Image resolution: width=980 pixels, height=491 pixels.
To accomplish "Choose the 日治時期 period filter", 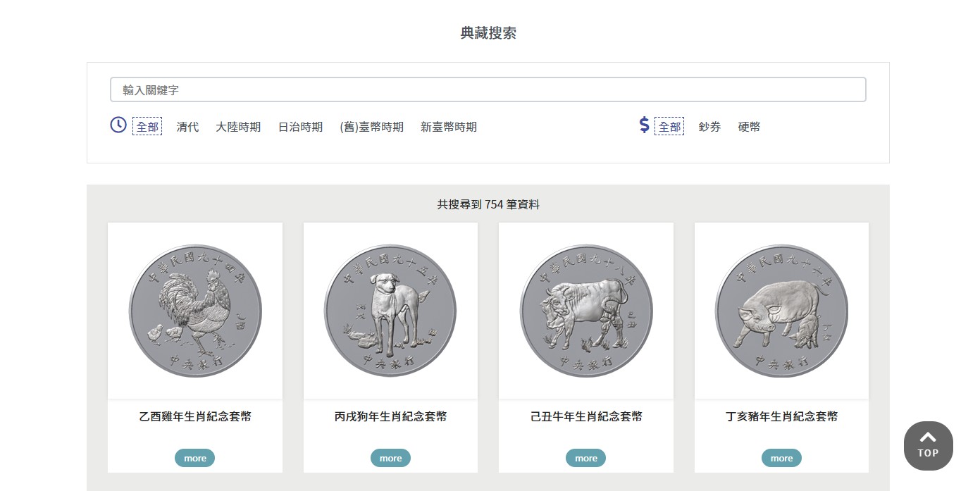I will pos(300,127).
